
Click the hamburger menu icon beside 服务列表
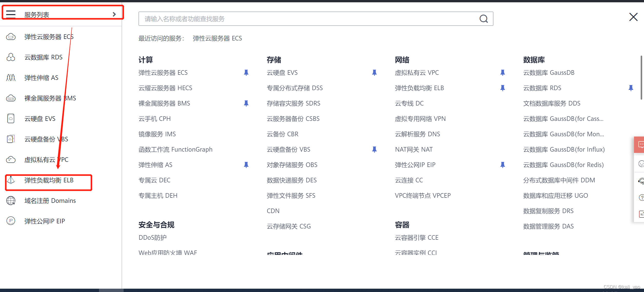coord(11,14)
